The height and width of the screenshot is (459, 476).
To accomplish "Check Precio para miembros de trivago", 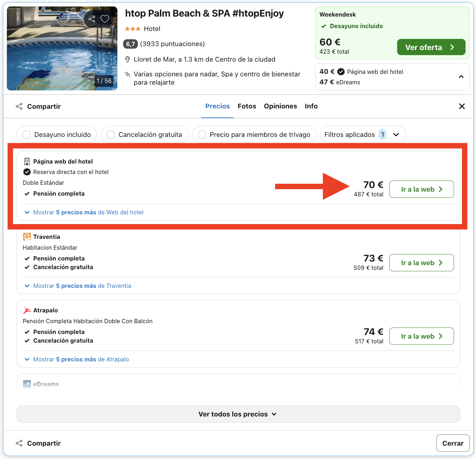I will (x=202, y=134).
